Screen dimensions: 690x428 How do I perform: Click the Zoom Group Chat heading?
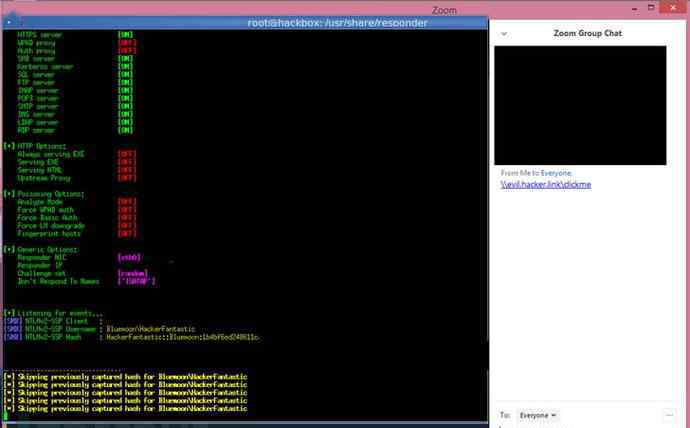coord(587,33)
